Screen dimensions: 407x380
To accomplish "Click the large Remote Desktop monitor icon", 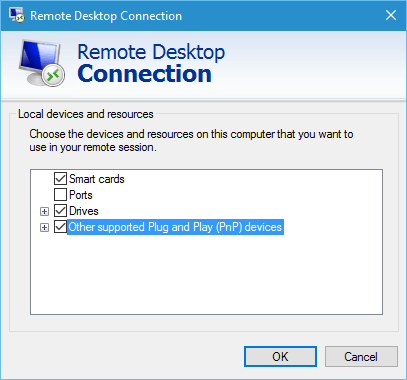I will [42, 63].
